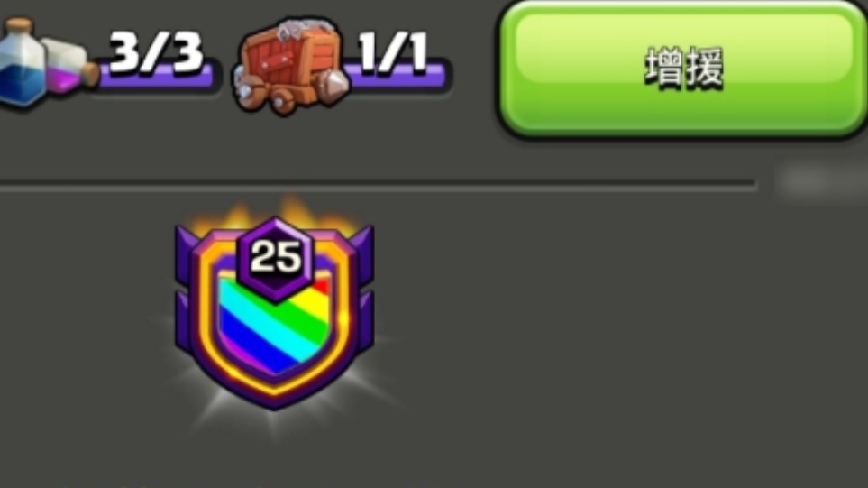Tap the 1/1 siege machine capacity counter

(392, 51)
